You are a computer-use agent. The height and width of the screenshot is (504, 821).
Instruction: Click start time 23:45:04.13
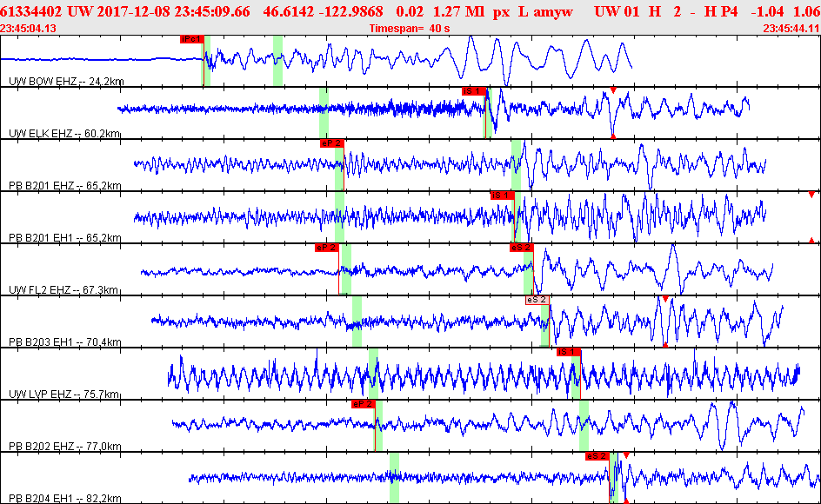[x=29, y=29]
